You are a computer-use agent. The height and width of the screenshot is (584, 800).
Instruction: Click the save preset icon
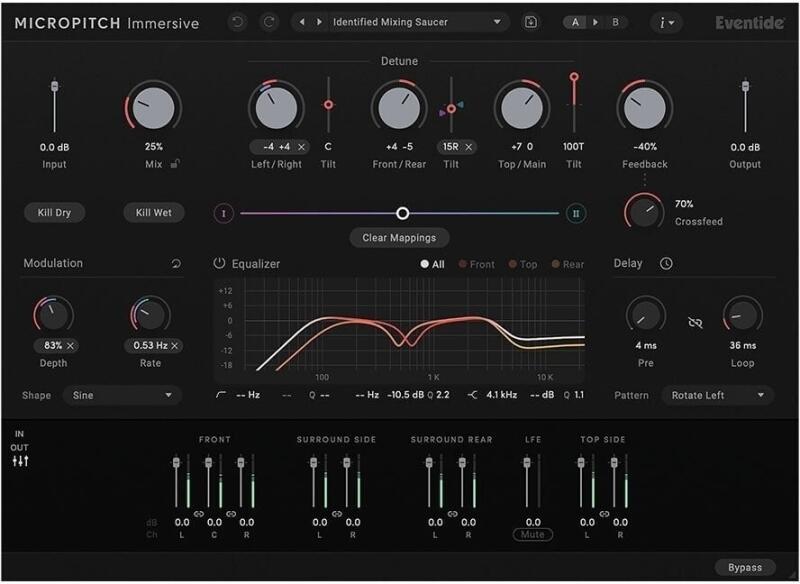coord(531,22)
